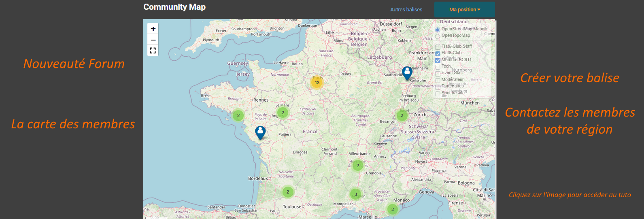
Task: Expand the Ma position dropdown
Action: 465,10
